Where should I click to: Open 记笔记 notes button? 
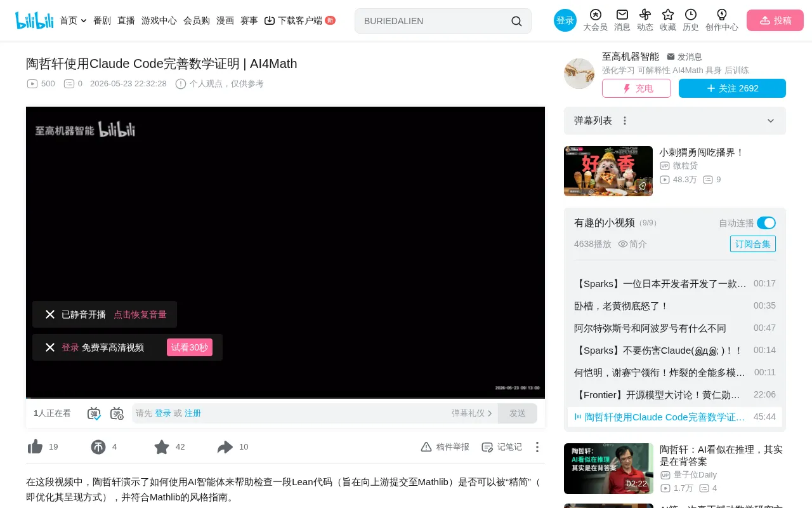point(502,447)
